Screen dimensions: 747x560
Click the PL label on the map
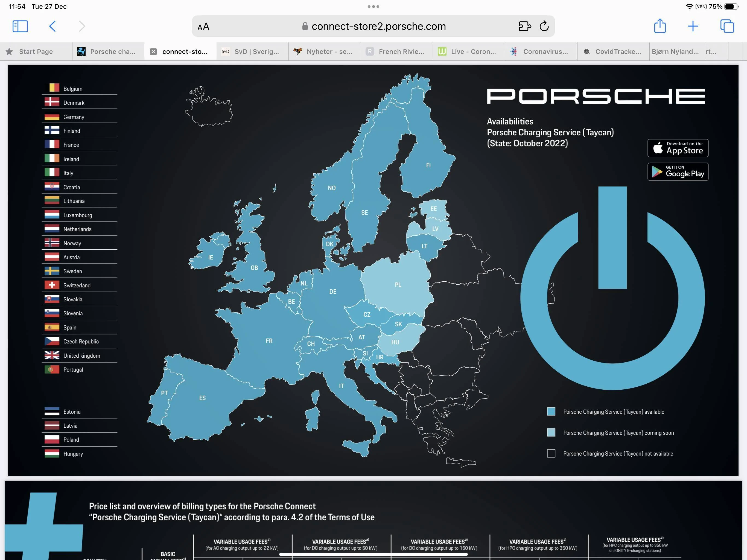(398, 285)
